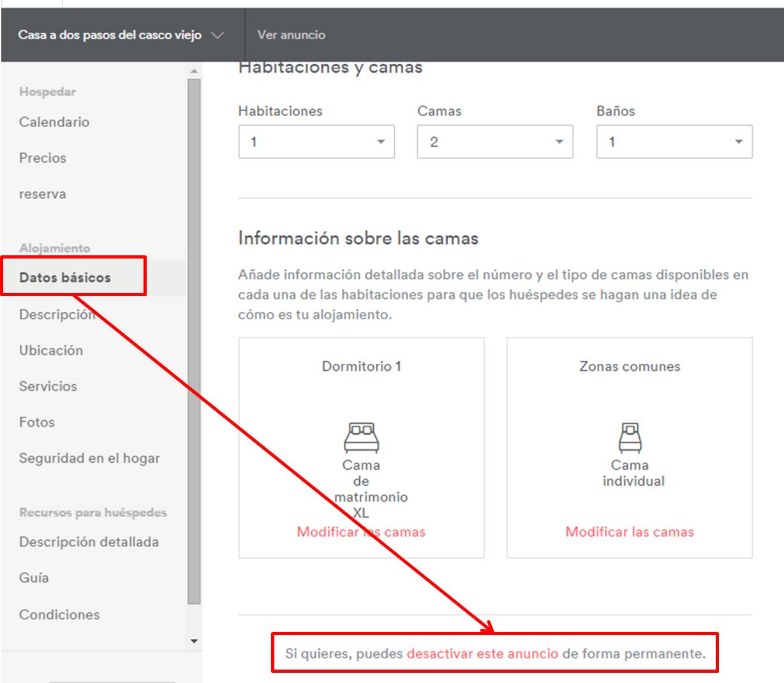Select reserva in the sidebar
This screenshot has width=784, height=683.
click(x=43, y=194)
